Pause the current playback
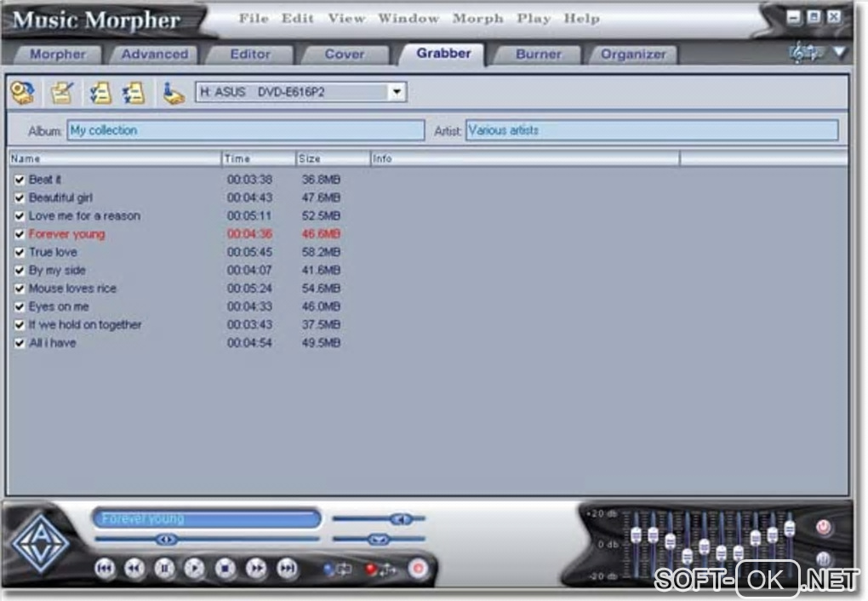The image size is (868, 601). click(x=164, y=569)
